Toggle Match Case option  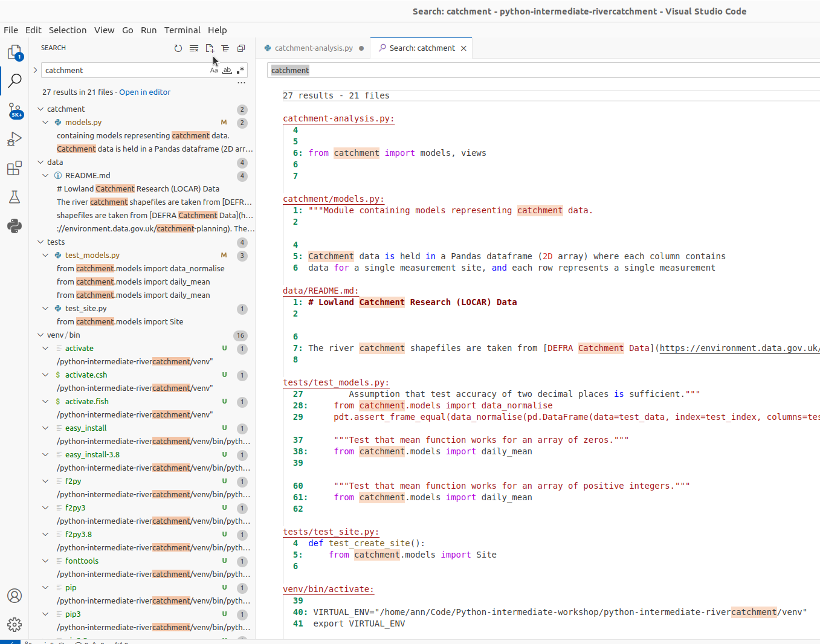click(x=214, y=70)
